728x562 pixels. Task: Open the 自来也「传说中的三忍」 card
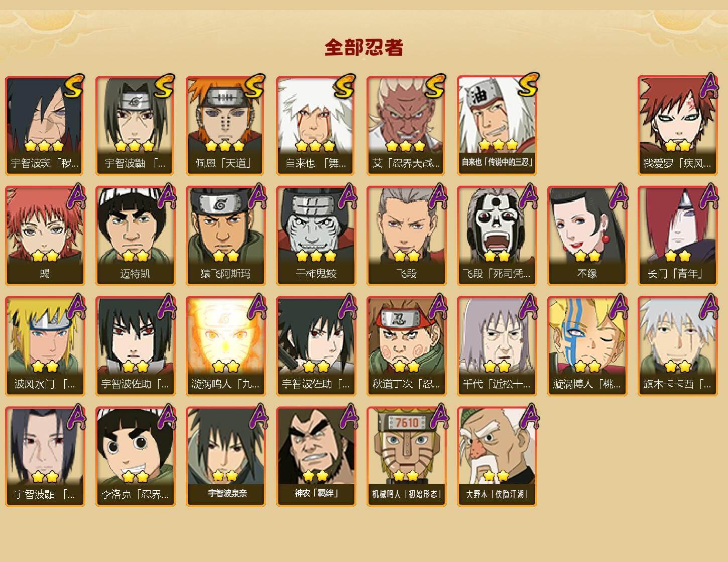click(x=497, y=125)
